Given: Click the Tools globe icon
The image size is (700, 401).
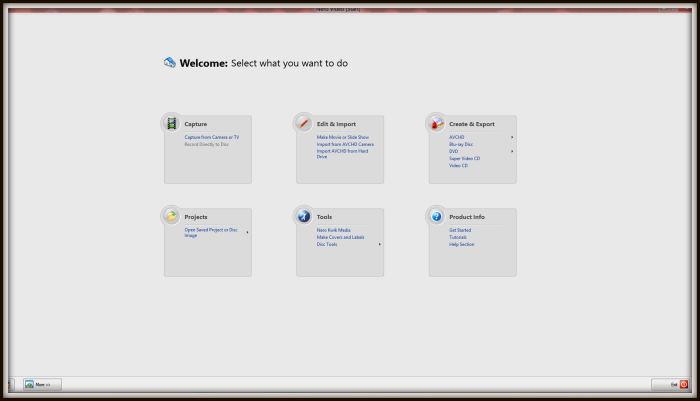Looking at the screenshot, I should click(304, 216).
